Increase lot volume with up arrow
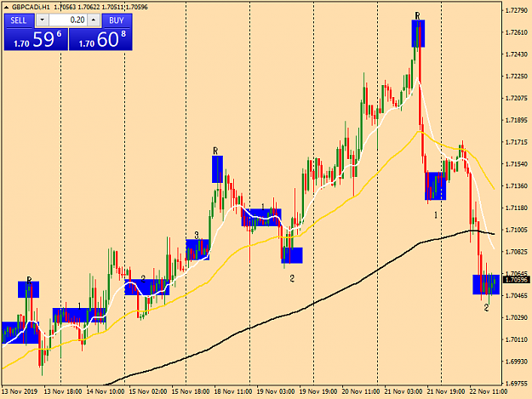This screenshot has width=532, height=399. (x=94, y=20)
